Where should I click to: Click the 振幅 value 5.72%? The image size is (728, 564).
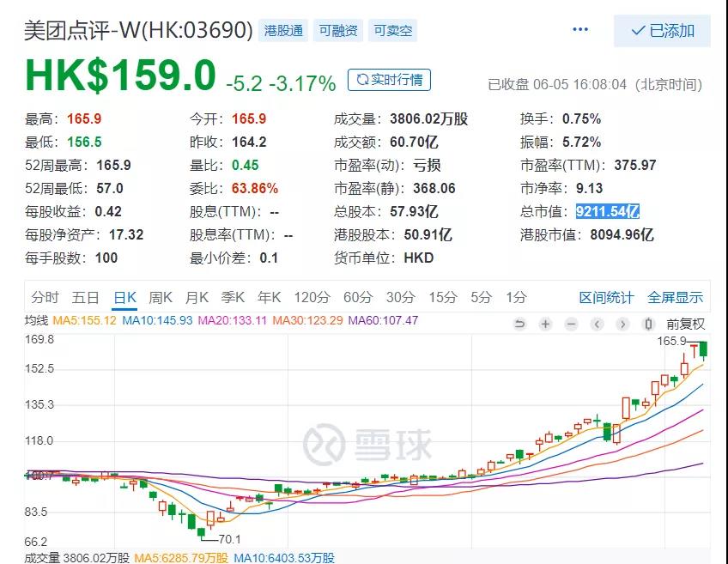point(581,142)
